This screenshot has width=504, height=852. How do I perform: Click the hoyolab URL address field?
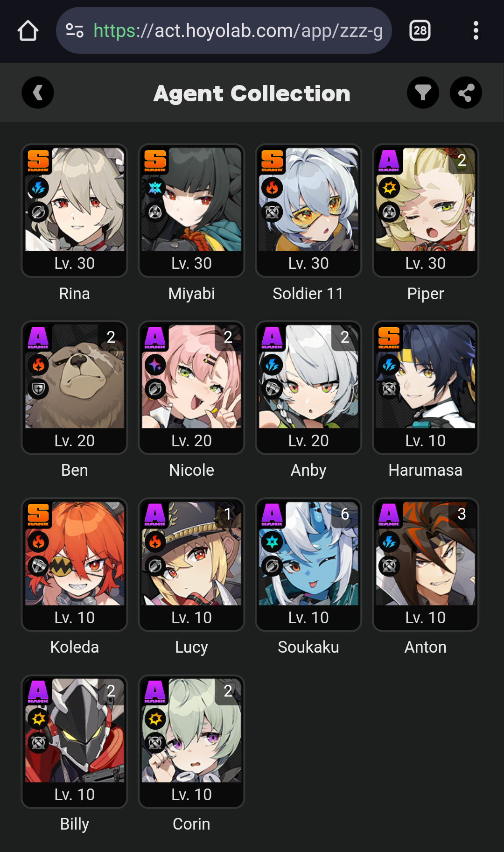[224, 30]
